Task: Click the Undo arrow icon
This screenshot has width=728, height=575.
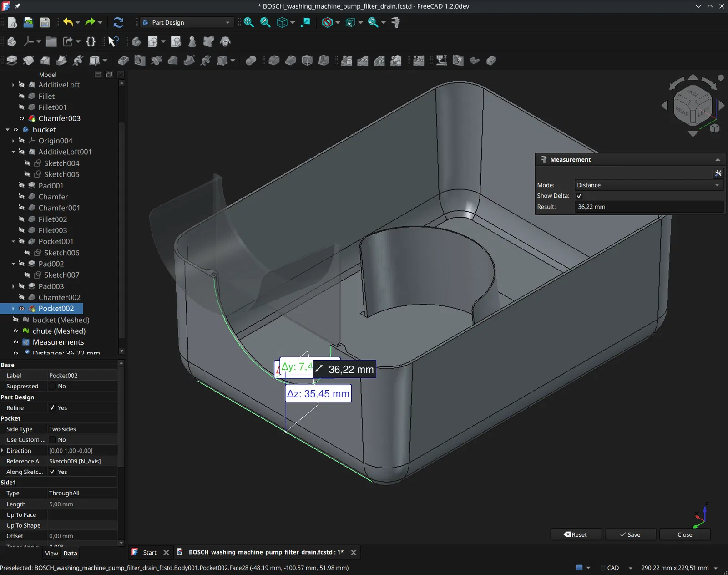Action: click(68, 22)
